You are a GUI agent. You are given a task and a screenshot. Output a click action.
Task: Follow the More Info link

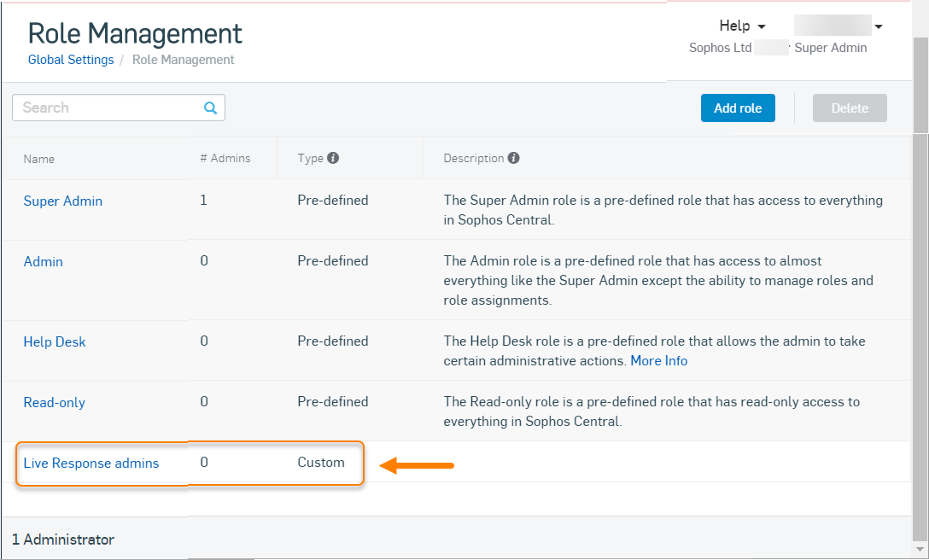coord(658,361)
